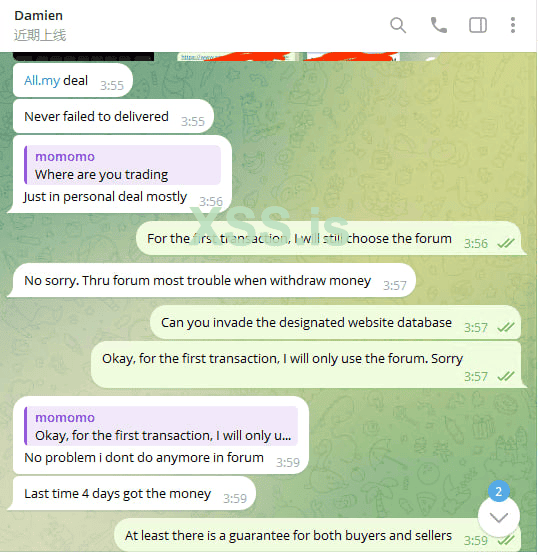Open the 'All.my' link in message
The width and height of the screenshot is (538, 555).
tap(42, 81)
